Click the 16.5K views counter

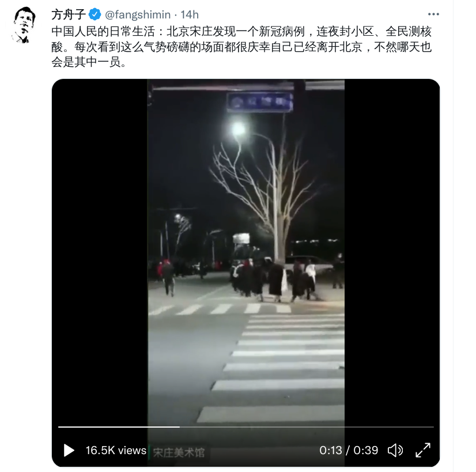coord(116,451)
